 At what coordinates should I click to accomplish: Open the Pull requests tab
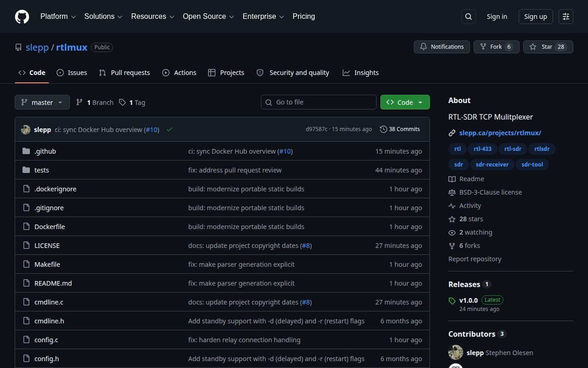coord(124,73)
